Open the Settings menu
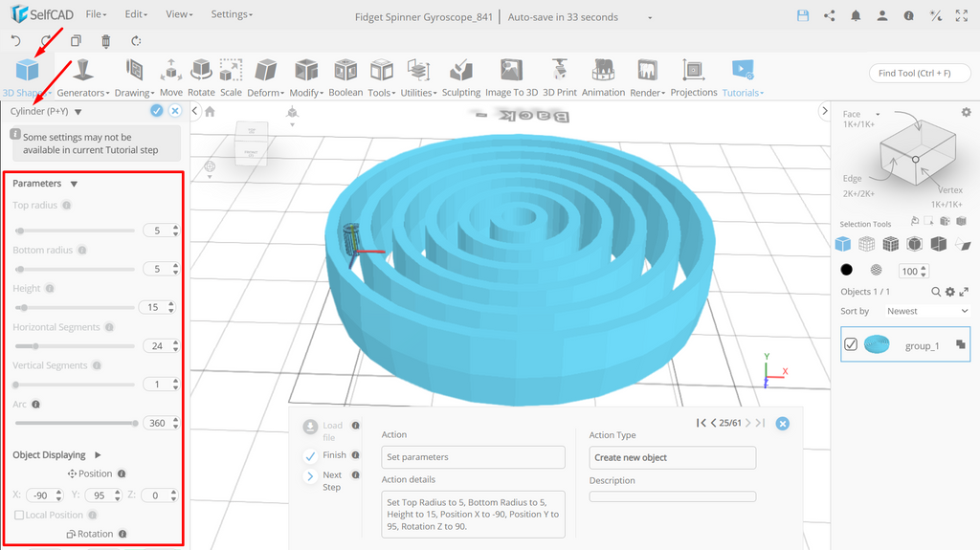 (232, 14)
